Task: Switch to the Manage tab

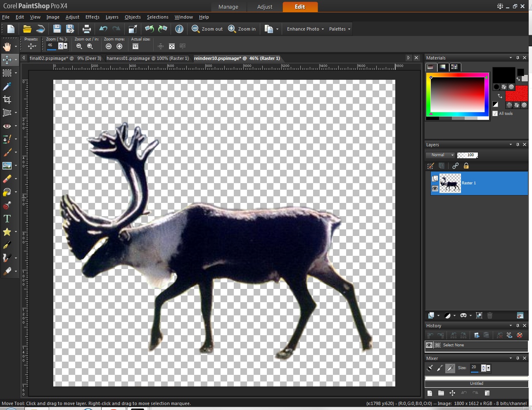Action: [x=228, y=7]
